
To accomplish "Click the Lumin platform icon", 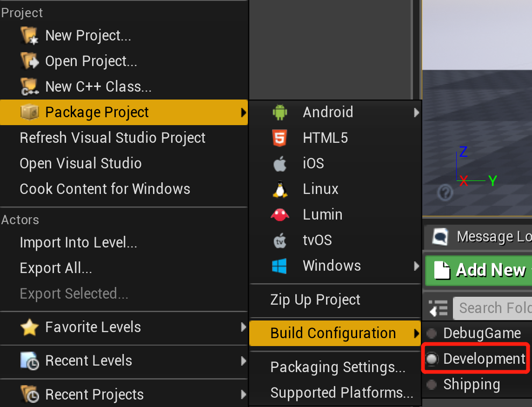I will click(x=280, y=214).
